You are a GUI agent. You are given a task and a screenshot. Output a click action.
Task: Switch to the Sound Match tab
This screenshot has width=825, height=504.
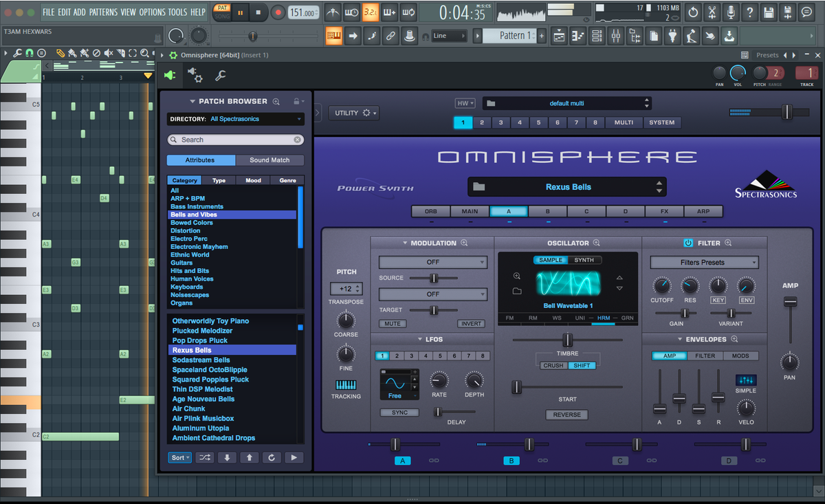tap(269, 160)
